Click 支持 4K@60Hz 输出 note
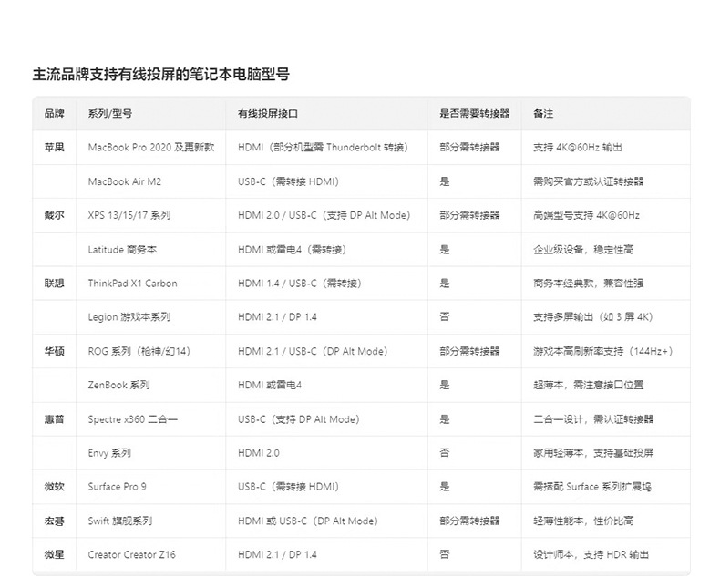This screenshot has width=720, height=588. click(x=578, y=148)
